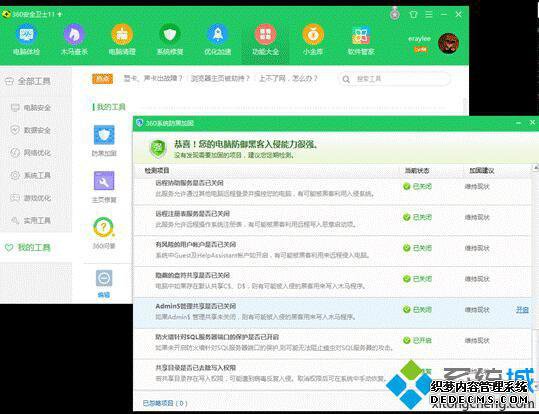Click the eraylee user avatar
Image resolution: width=539 pixels, height=414 pixels.
pos(449,43)
